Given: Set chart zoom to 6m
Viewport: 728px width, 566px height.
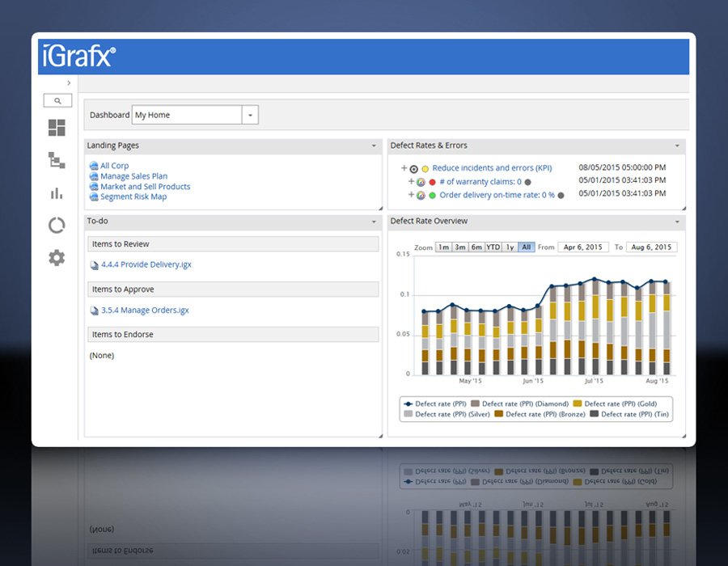Looking at the screenshot, I should pyautogui.click(x=476, y=247).
